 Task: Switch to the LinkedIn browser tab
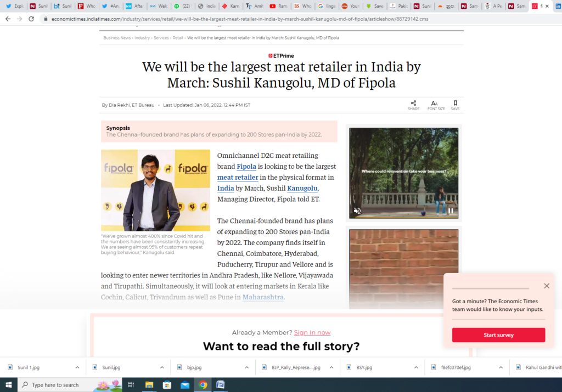coord(558,6)
